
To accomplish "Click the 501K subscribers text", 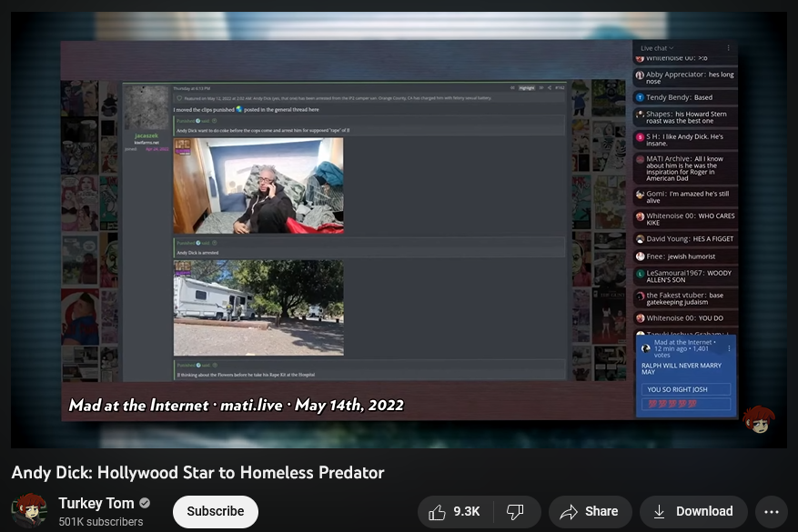I will (101, 522).
